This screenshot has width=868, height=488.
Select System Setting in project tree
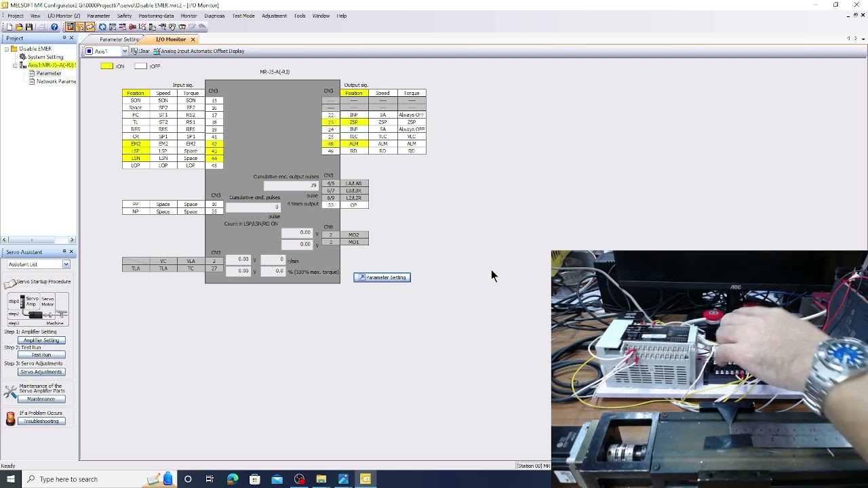point(45,57)
